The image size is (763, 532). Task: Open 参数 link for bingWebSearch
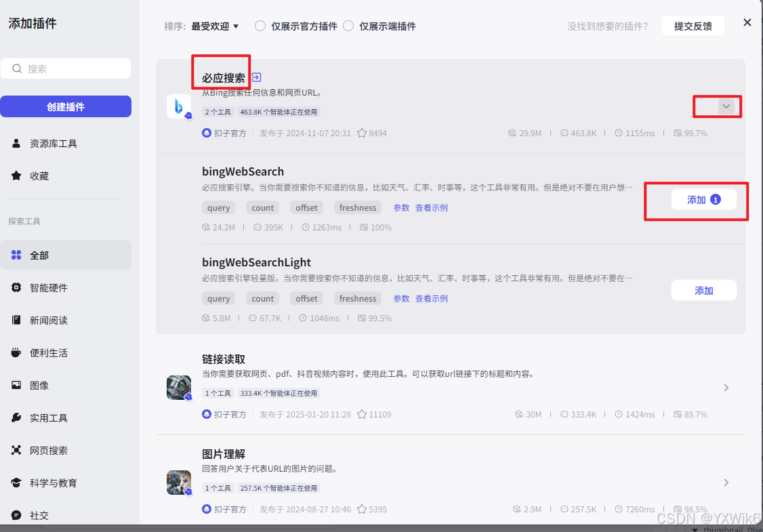pyautogui.click(x=401, y=208)
